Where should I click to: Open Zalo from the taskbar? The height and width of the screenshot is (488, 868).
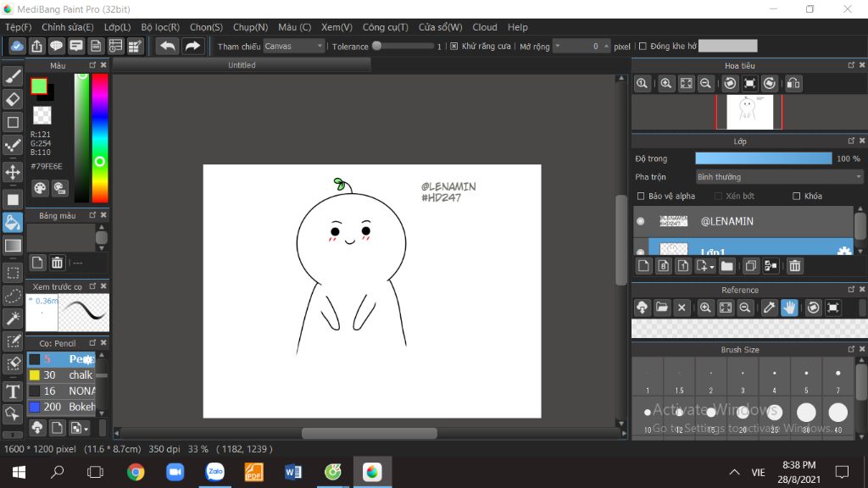click(214, 472)
